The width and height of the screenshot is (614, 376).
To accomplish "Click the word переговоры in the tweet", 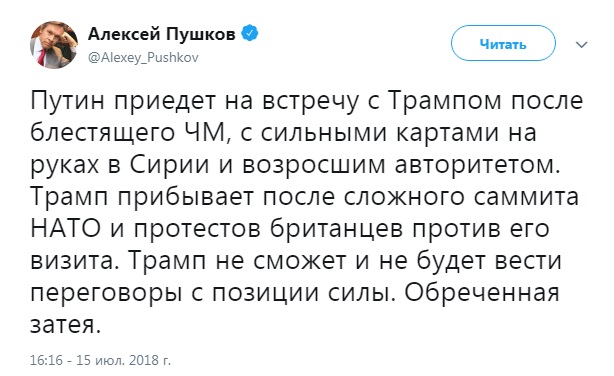I will point(107,293).
